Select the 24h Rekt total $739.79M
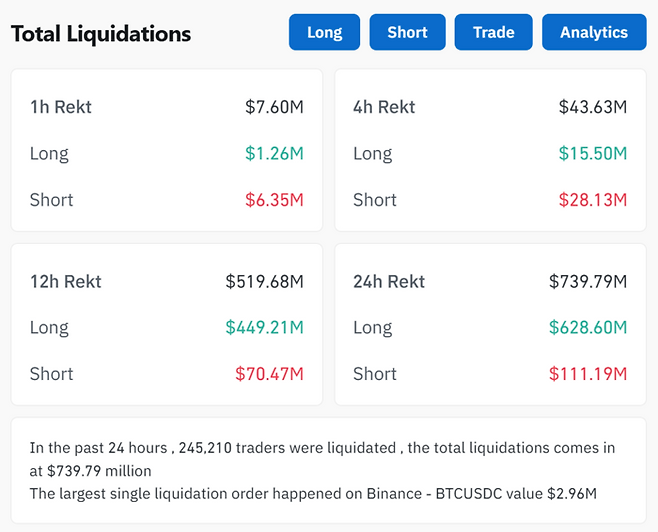This screenshot has width=658, height=532. (x=587, y=281)
